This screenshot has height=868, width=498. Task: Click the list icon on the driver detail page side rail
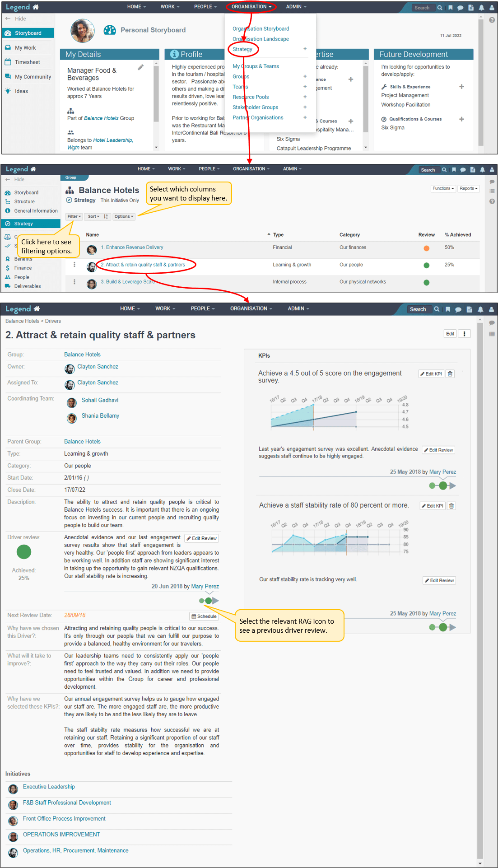[492, 334]
